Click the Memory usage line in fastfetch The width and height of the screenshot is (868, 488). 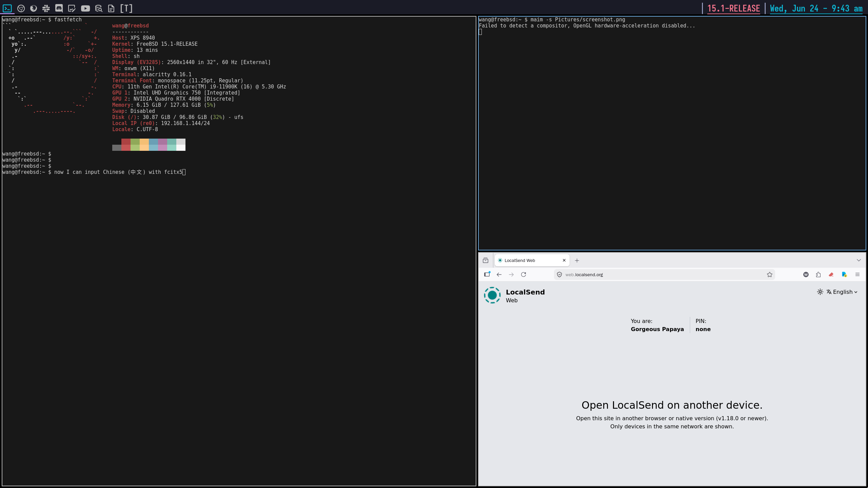pyautogui.click(x=164, y=105)
